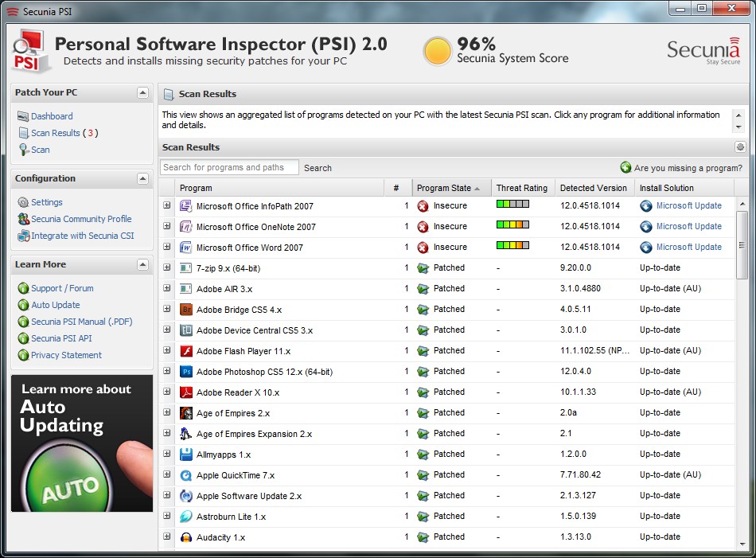Click the Microsoft Update globe icon for Word
Image resolution: width=756 pixels, height=558 pixels.
[x=646, y=248]
